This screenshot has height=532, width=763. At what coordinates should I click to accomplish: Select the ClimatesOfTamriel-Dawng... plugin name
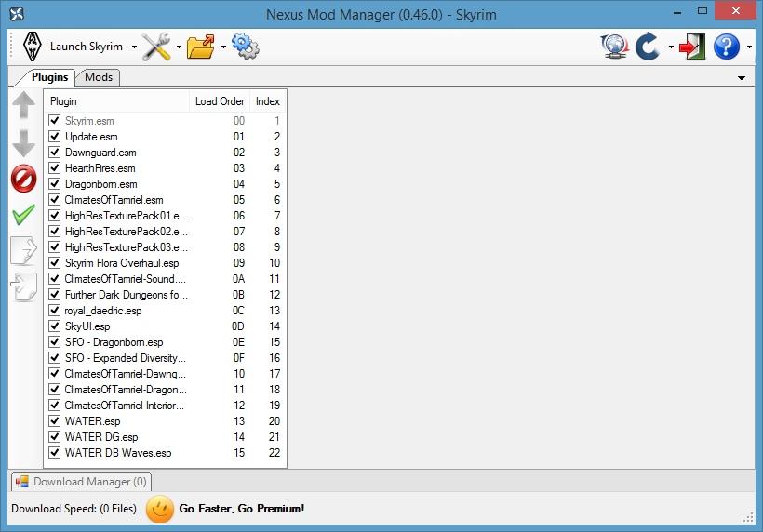(x=126, y=374)
